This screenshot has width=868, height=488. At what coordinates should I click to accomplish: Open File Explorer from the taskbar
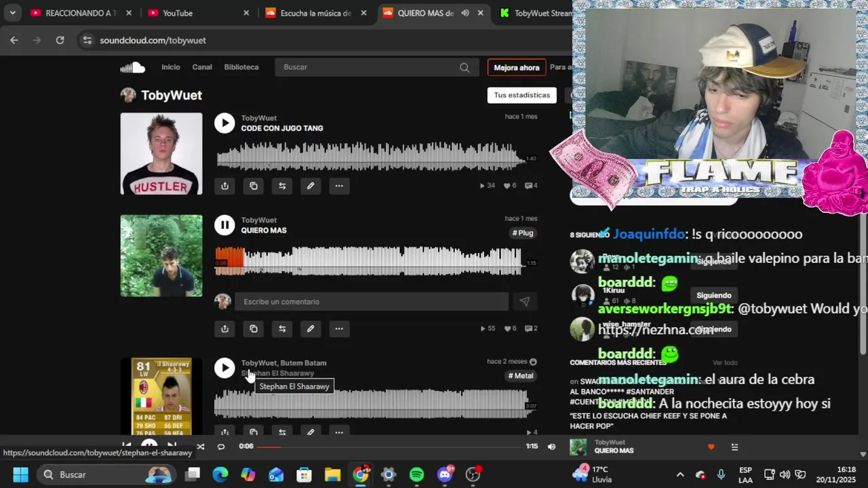332,474
